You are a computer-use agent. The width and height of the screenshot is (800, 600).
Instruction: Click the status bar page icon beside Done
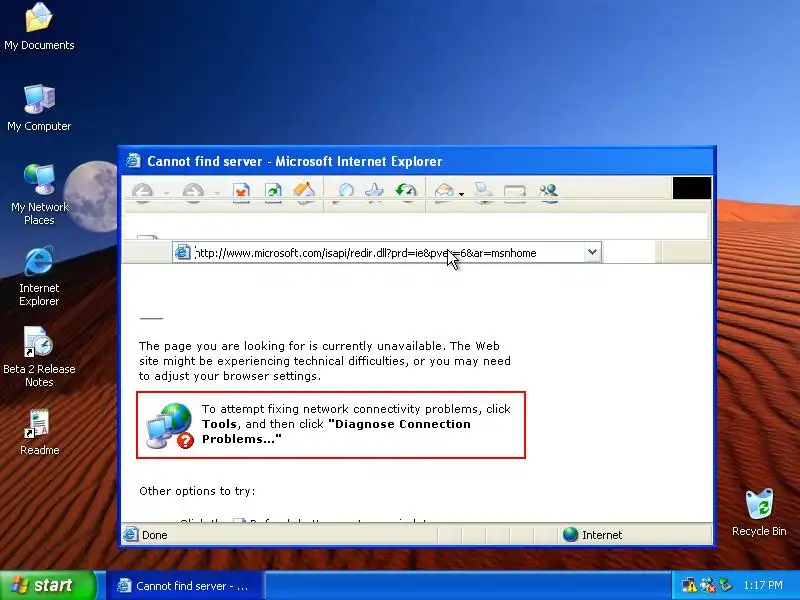[x=131, y=534]
